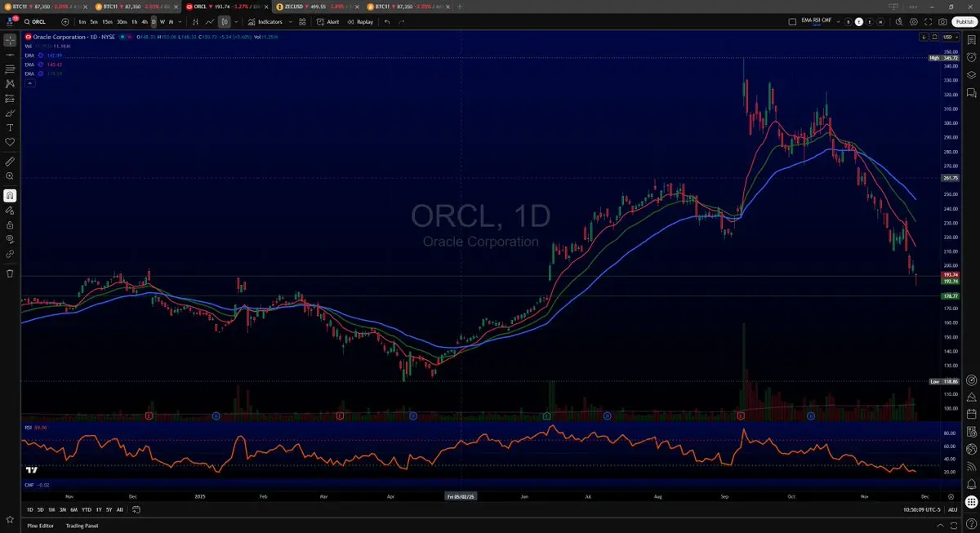Open the indicator templates grid icon
Image resolution: width=980 pixels, height=533 pixels.
pos(304,22)
